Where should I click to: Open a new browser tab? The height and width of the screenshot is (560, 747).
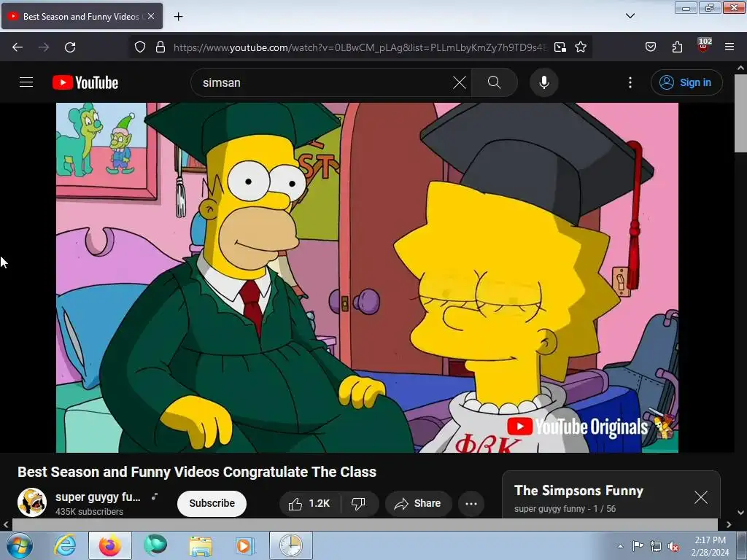(178, 17)
